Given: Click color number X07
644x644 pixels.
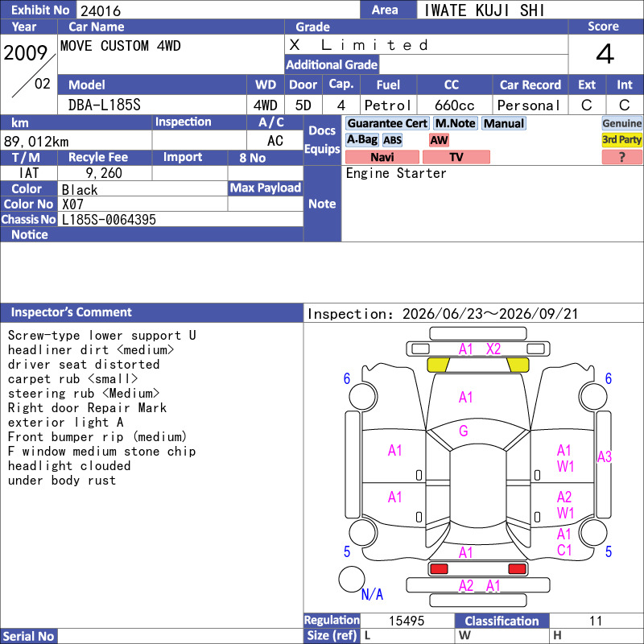Looking at the screenshot, I should click(72, 204).
